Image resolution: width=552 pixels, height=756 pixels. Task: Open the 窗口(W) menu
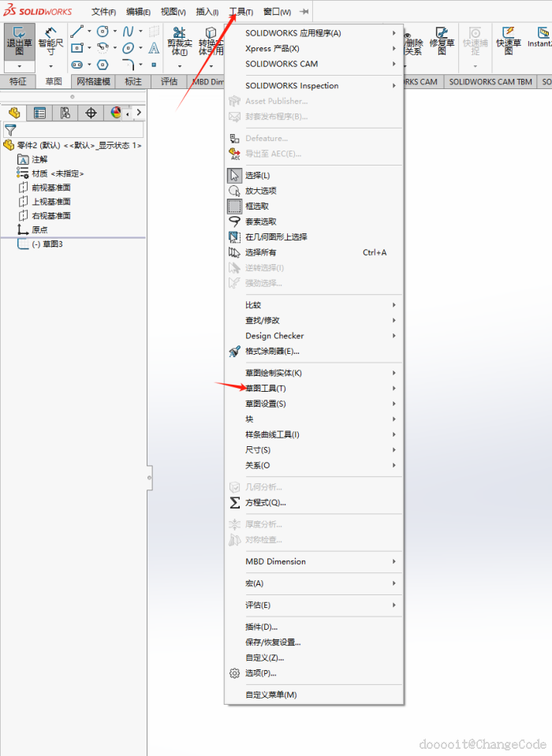278,12
